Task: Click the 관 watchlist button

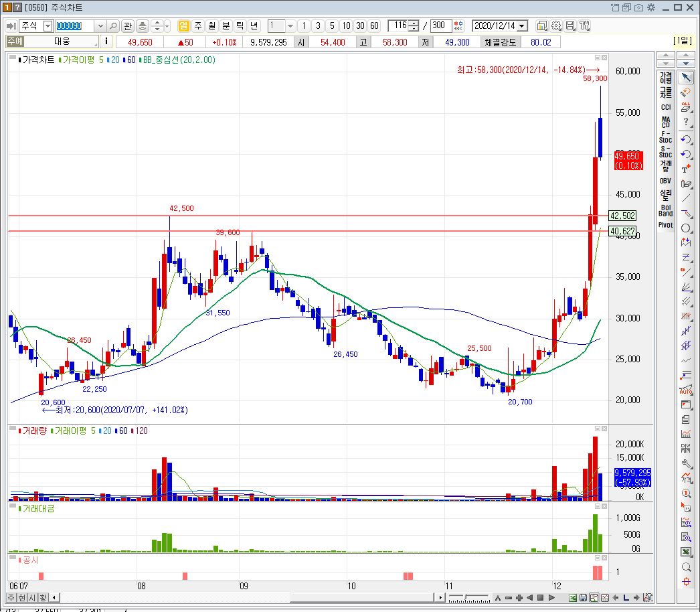Action: point(128,26)
